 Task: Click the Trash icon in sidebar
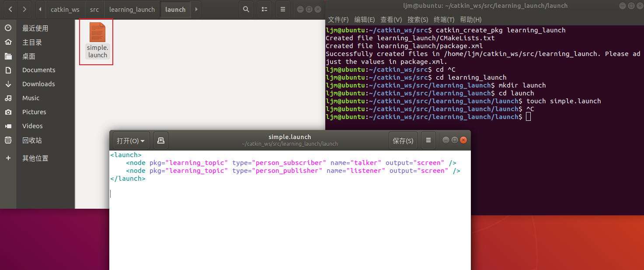point(8,140)
